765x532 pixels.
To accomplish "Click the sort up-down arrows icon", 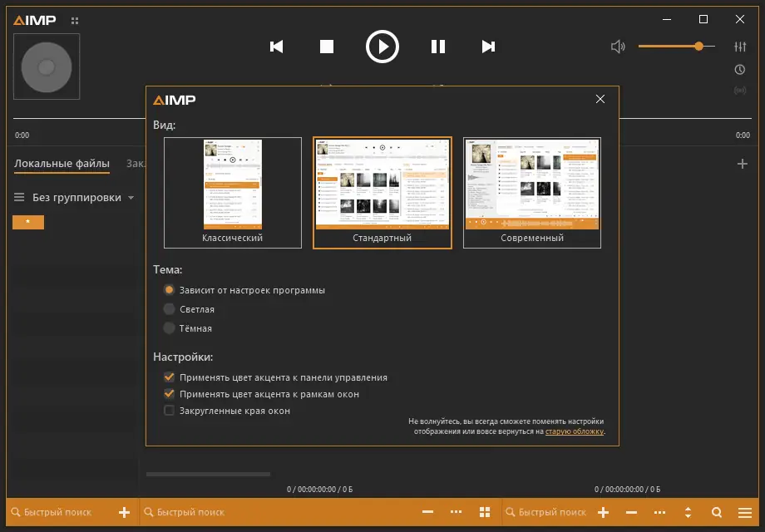I will (688, 512).
